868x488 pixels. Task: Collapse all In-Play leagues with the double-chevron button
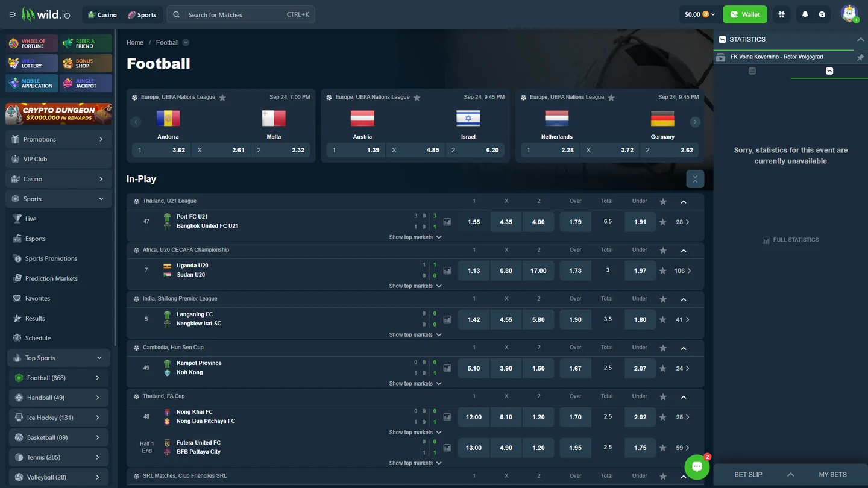[695, 179]
